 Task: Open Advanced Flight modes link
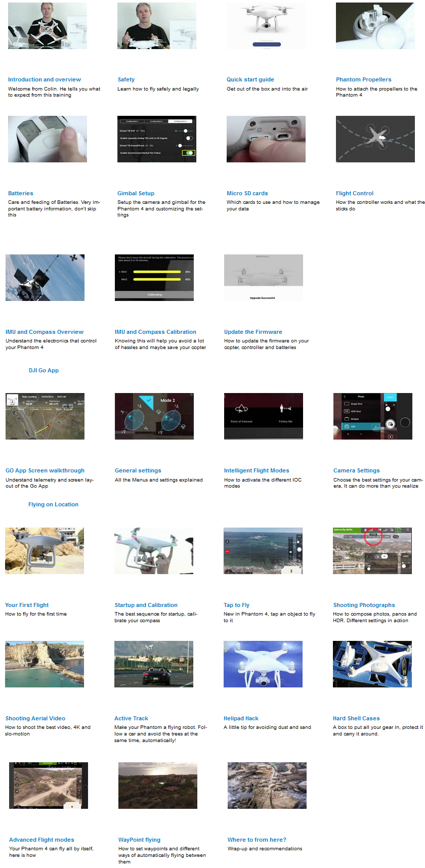(41, 840)
